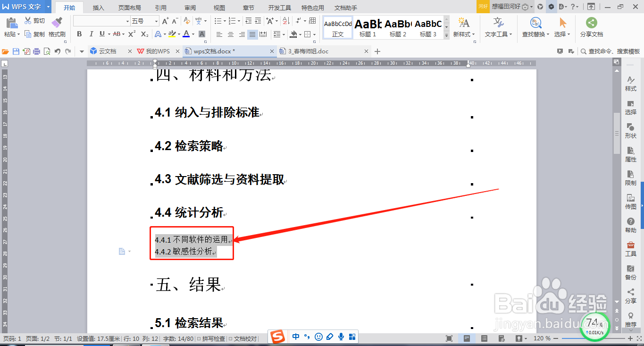Print document with printer icon
The image size is (644, 346).
click(x=37, y=51)
